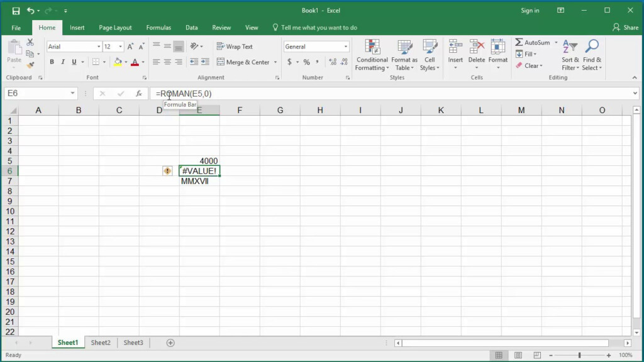The width and height of the screenshot is (644, 362).
Task: Open the Borders icon in Font group
Action: pos(96,62)
